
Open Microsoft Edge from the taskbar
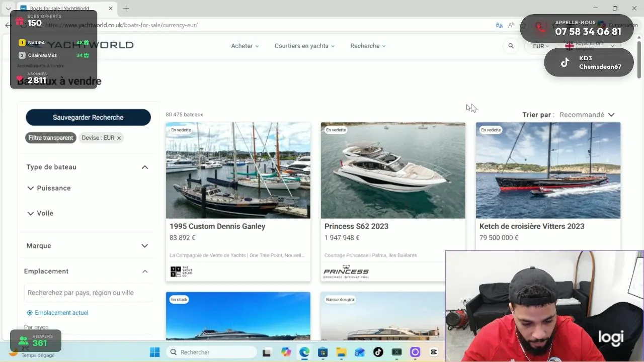coord(304,352)
